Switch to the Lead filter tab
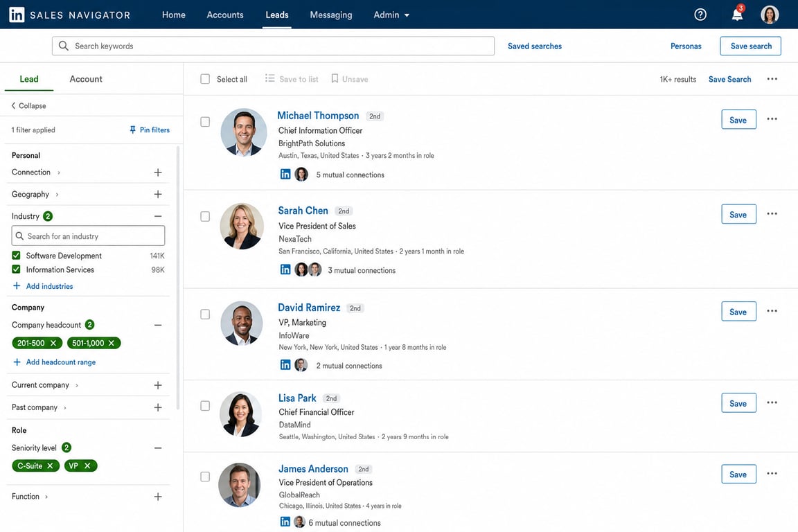Image resolution: width=798 pixels, height=532 pixels. click(x=29, y=79)
